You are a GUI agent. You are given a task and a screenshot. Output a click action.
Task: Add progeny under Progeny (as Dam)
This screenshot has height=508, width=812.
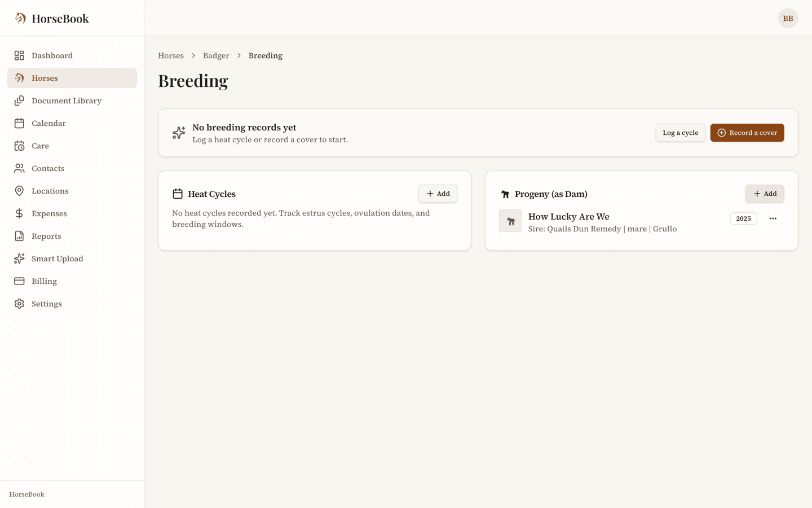765,194
